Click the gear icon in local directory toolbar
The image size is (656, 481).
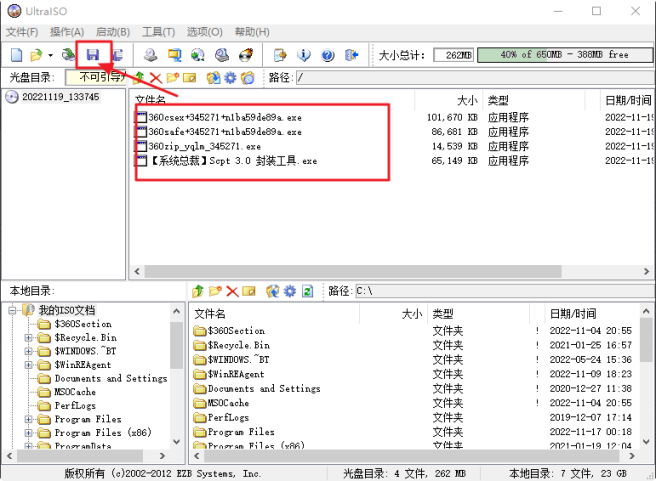290,291
